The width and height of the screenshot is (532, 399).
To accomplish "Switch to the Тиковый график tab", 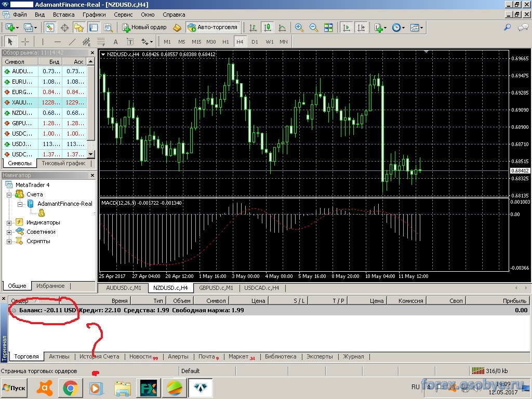I will [x=63, y=163].
